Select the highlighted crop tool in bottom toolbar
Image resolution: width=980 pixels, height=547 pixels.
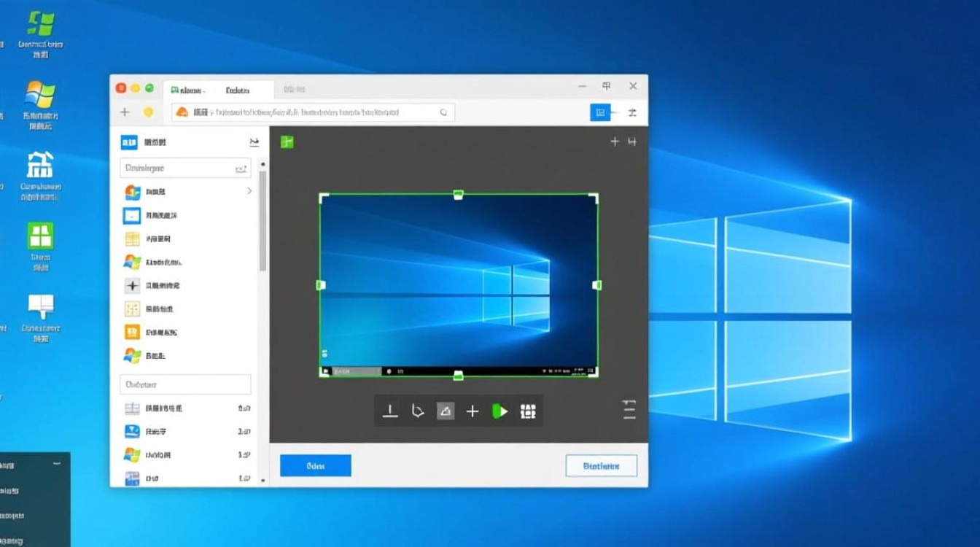coord(446,411)
